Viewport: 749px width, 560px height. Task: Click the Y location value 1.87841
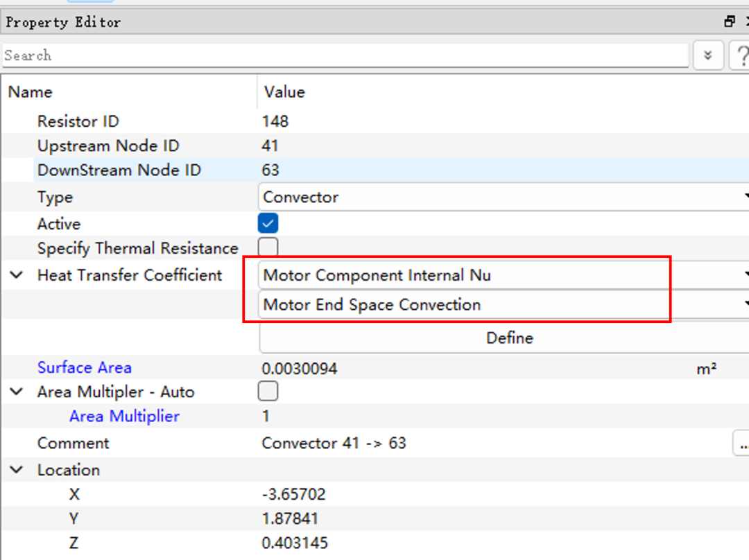[x=290, y=518]
